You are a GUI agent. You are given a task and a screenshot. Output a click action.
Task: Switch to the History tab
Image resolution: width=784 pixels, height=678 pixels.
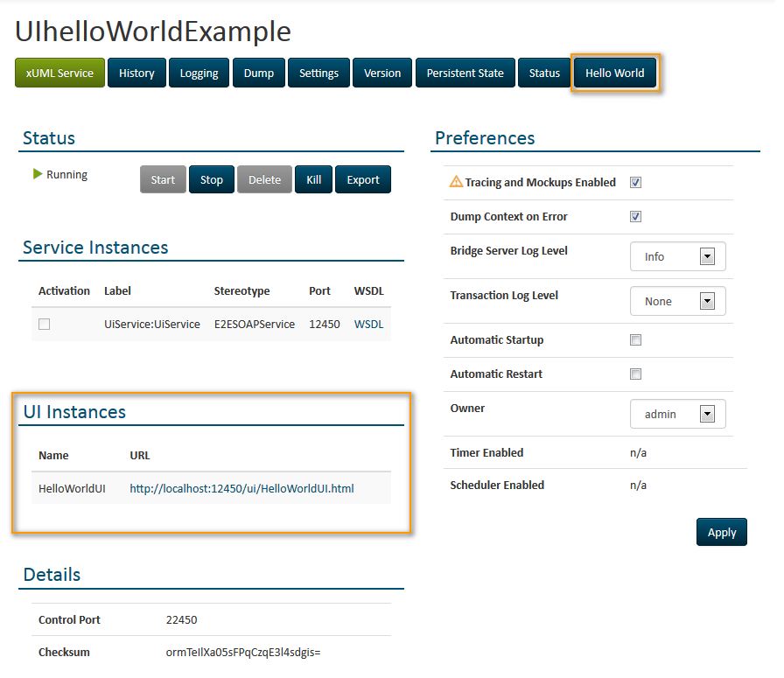(x=136, y=73)
